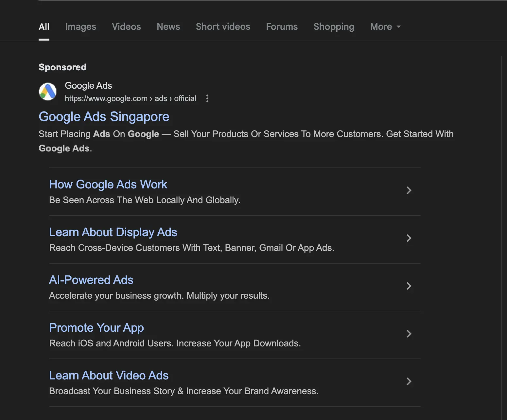Switch to the Images tab

tap(80, 26)
